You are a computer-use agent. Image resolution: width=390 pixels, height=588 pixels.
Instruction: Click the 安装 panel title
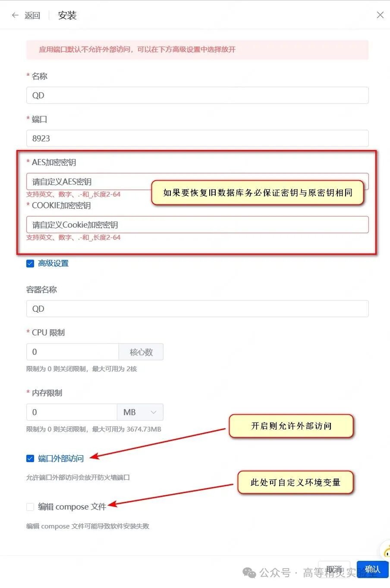click(x=67, y=16)
